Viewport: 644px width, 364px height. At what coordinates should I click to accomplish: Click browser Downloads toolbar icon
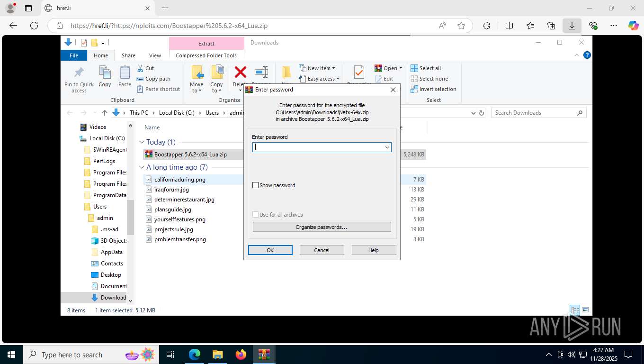tap(572, 26)
